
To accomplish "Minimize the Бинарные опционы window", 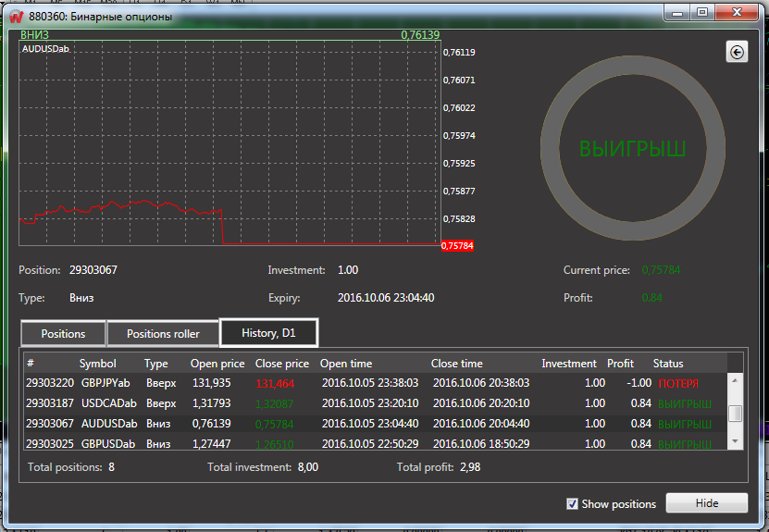I will [677, 13].
